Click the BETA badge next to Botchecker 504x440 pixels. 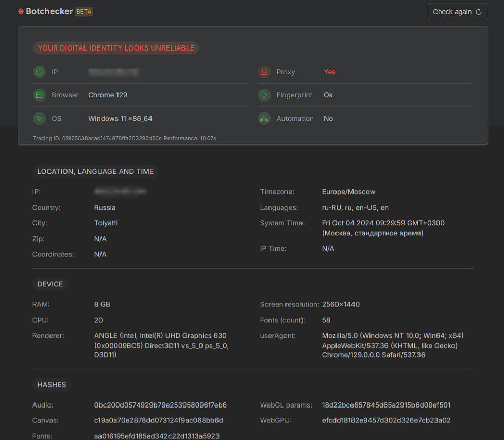(x=83, y=11)
